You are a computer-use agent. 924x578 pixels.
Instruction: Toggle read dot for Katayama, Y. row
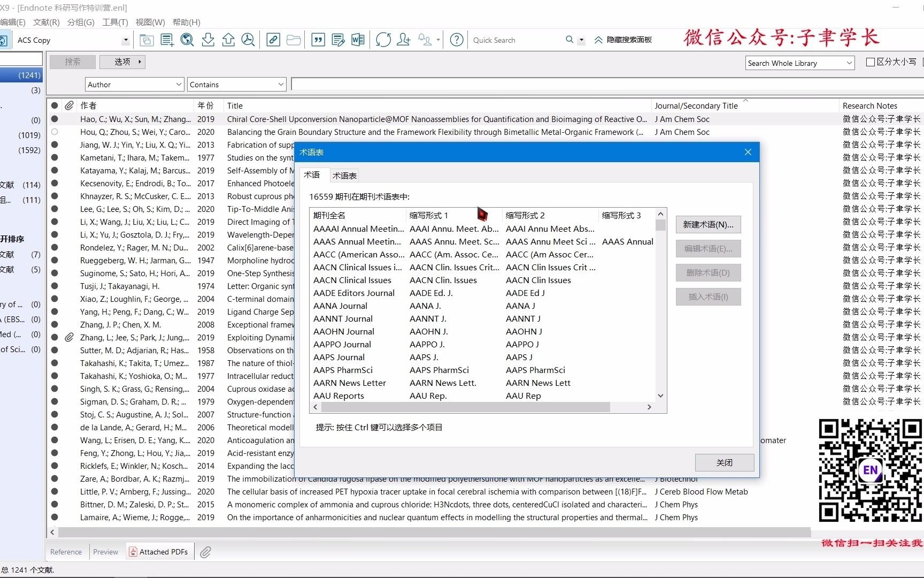coord(55,170)
